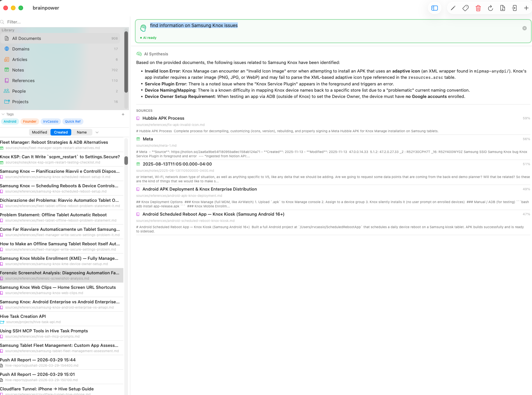Image resolution: width=532 pixels, height=395 pixels.
Task: Add a new tag with plus
Action: coord(123,114)
